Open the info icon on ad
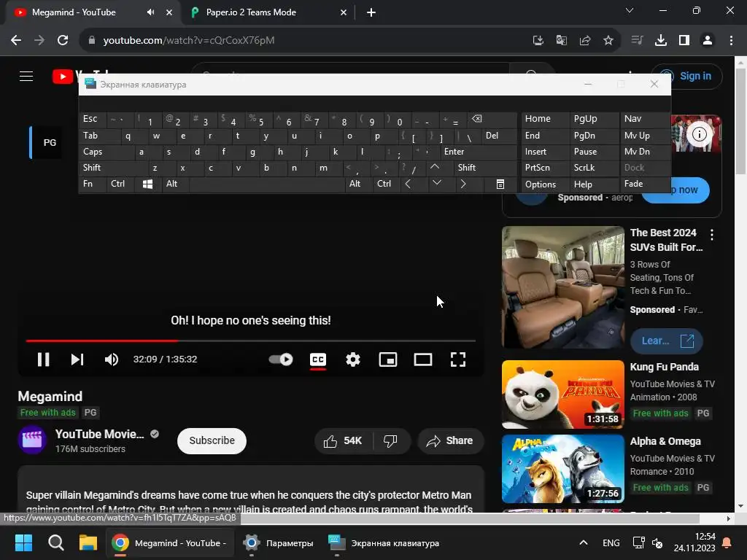The image size is (747, 560). coord(699,135)
